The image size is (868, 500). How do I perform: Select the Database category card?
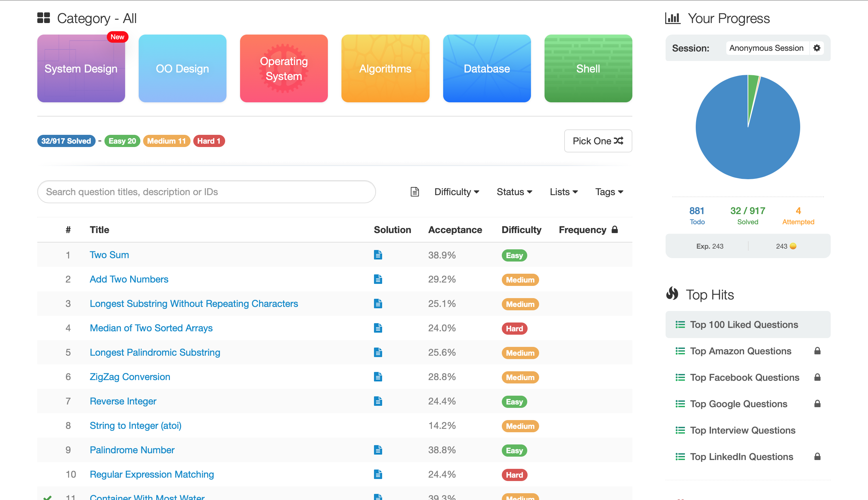coord(487,68)
